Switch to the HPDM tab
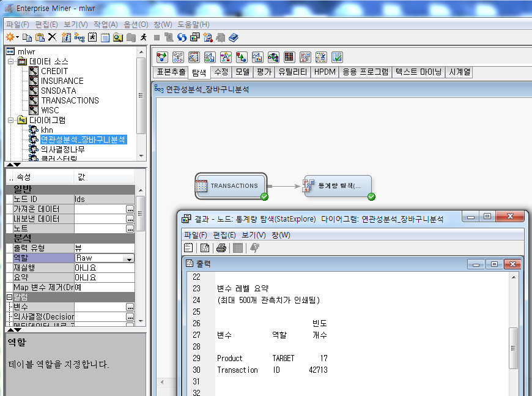The height and width of the screenshot is (396, 532). (325, 72)
